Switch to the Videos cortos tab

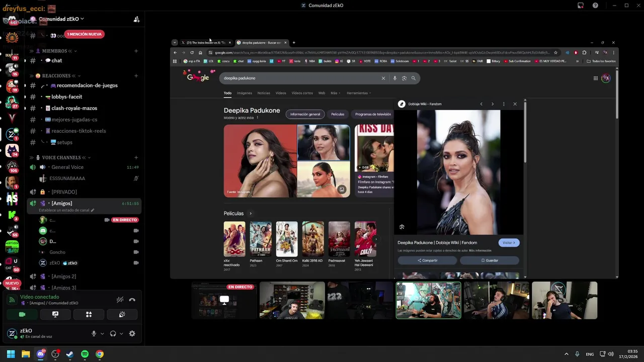(x=302, y=93)
